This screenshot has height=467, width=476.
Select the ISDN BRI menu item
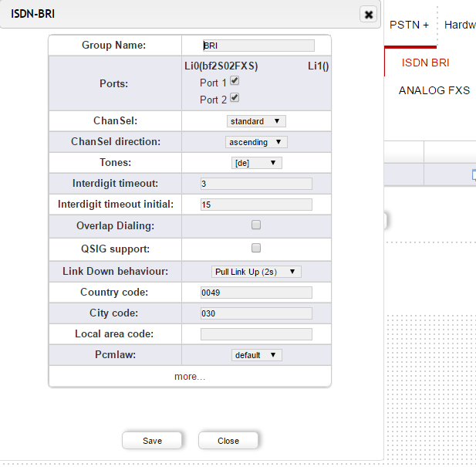pyautogui.click(x=425, y=63)
